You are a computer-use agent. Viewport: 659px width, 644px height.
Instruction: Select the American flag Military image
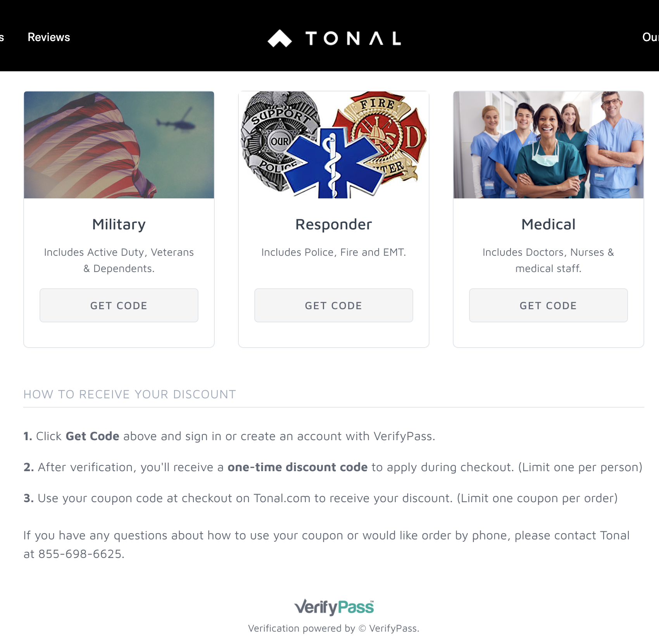[x=119, y=145]
